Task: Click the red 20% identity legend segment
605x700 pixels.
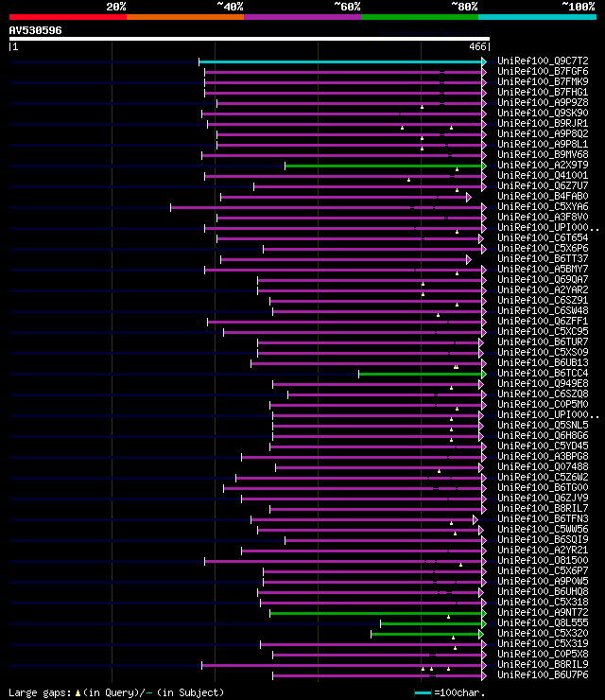Action: (x=68, y=17)
